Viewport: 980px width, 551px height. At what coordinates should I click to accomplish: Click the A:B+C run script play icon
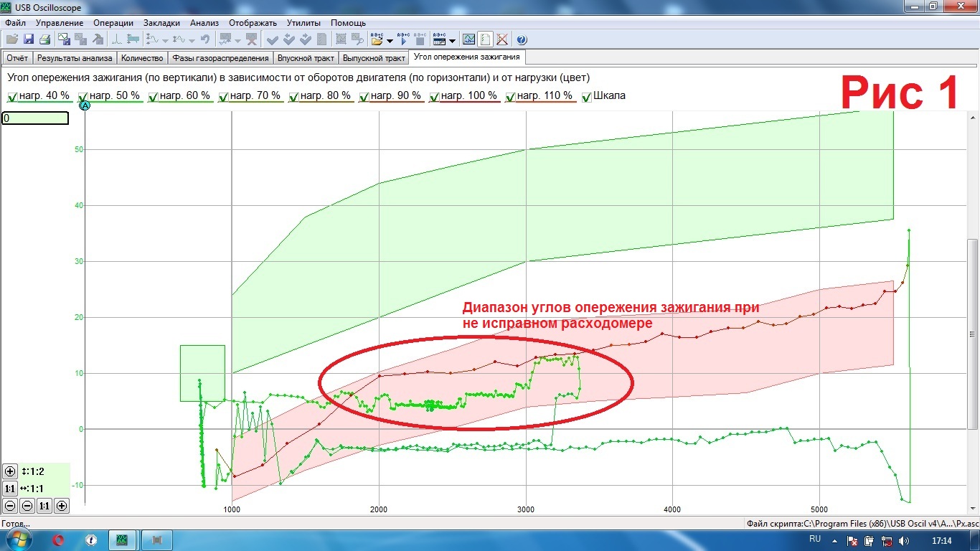[x=403, y=39]
